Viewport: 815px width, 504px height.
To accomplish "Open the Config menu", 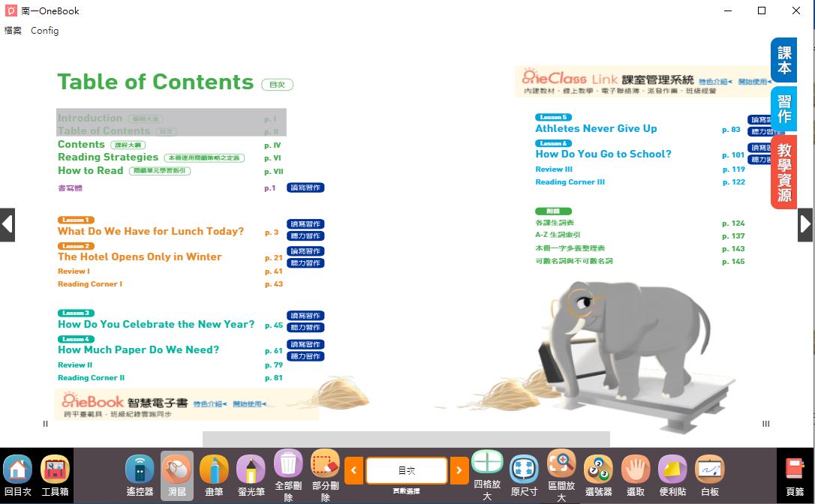I will pos(45,31).
